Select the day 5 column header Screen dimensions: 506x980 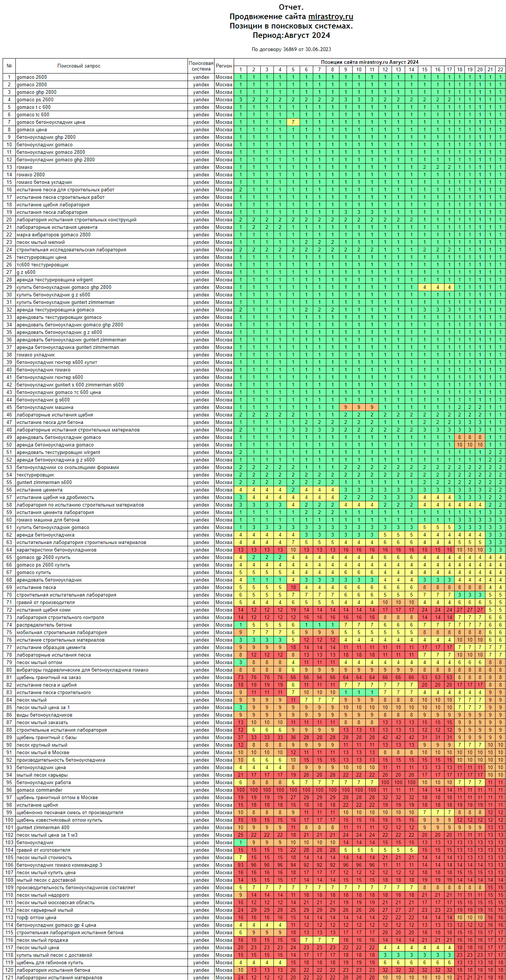pyautogui.click(x=293, y=70)
